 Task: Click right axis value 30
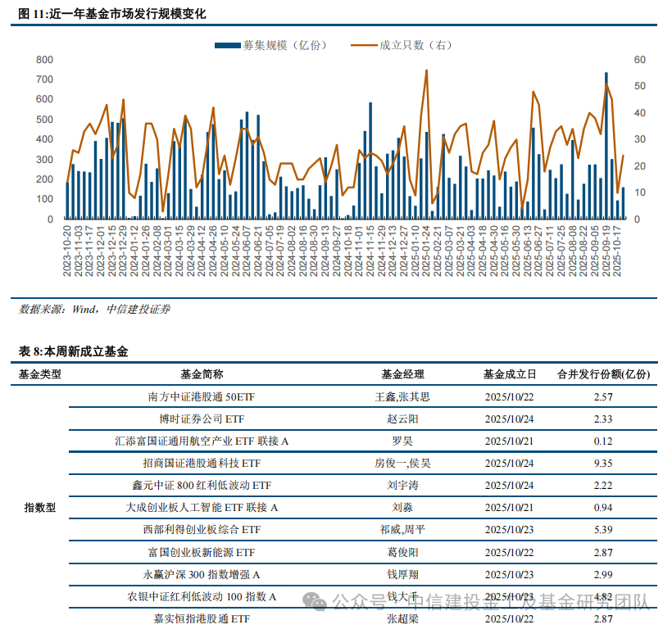click(x=639, y=139)
